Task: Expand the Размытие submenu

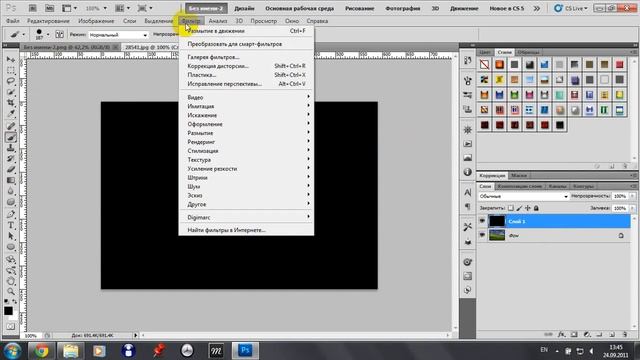Action: tap(246, 133)
